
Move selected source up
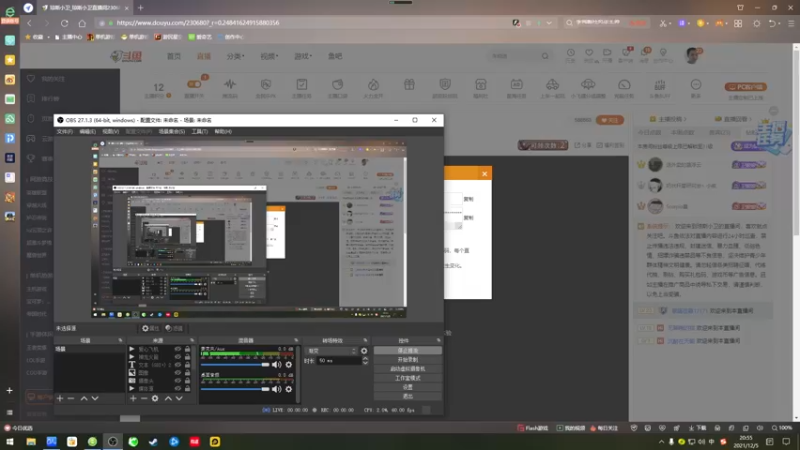[x=168, y=398]
